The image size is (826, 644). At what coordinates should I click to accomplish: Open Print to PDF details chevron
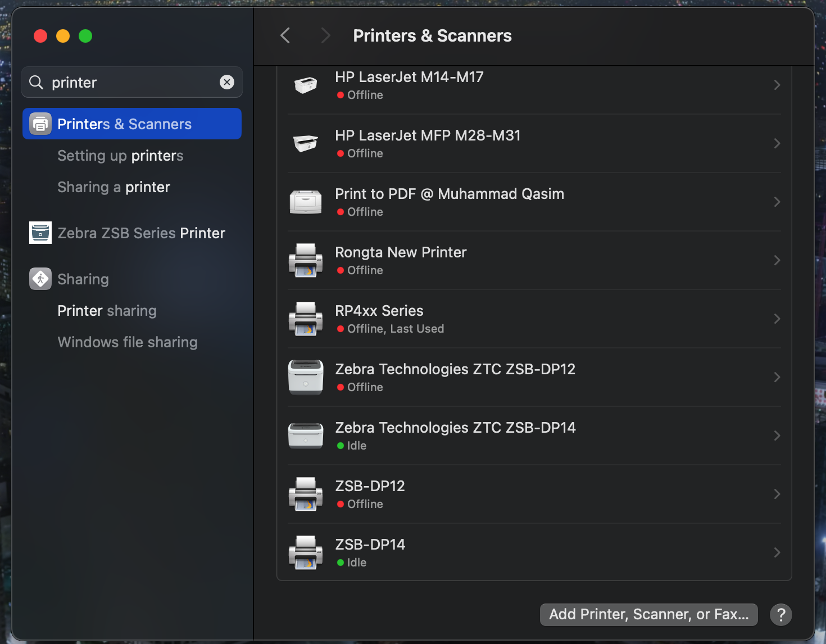coord(777,202)
